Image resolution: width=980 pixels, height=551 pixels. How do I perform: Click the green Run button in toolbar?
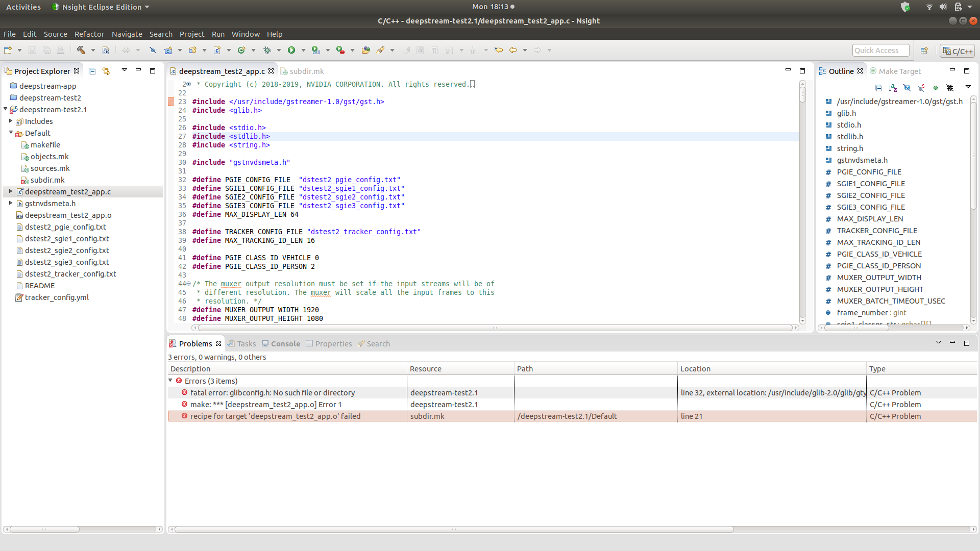click(x=291, y=50)
